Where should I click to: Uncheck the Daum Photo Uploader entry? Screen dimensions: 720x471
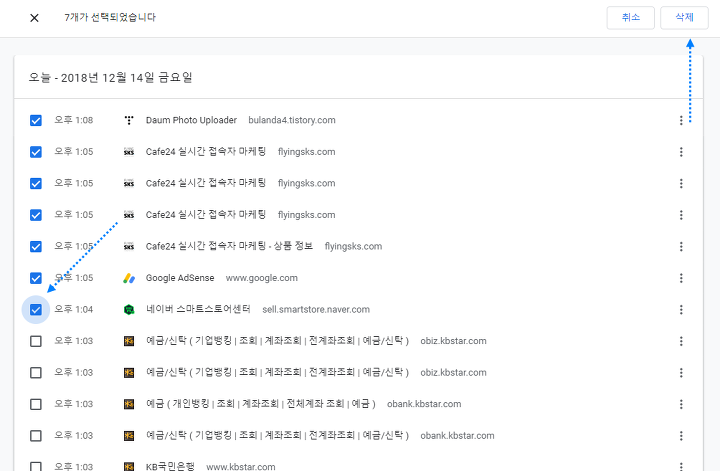coord(36,120)
